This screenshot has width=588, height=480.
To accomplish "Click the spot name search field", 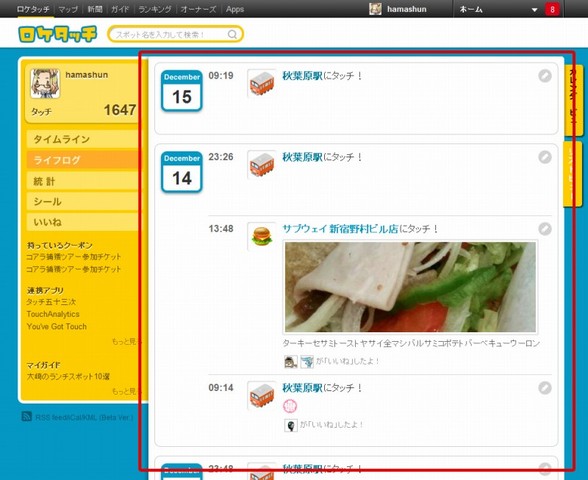I will click(x=175, y=34).
